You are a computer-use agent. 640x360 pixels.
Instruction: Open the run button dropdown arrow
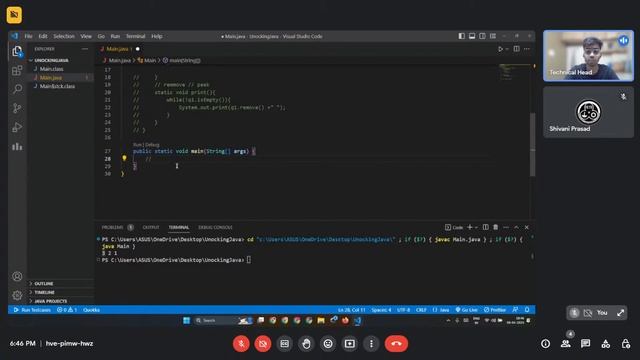pos(507,49)
